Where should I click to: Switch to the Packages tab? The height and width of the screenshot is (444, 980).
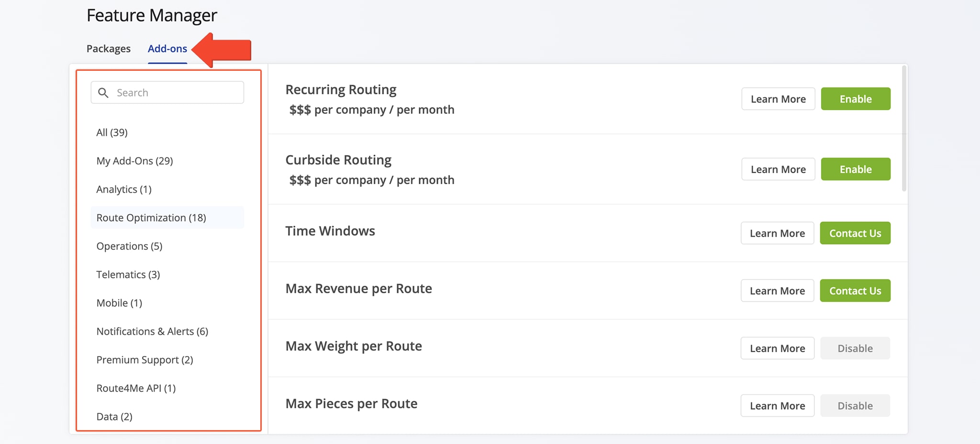(109, 49)
